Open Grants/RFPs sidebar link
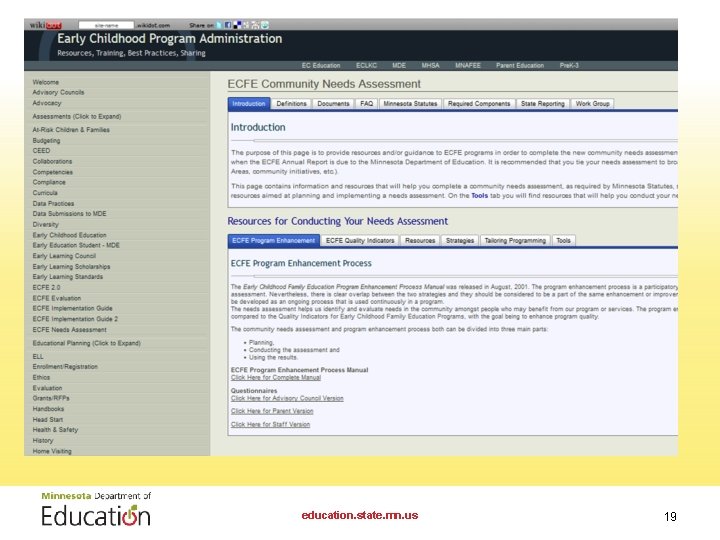Screen dimensions: 720x540 [51, 398]
